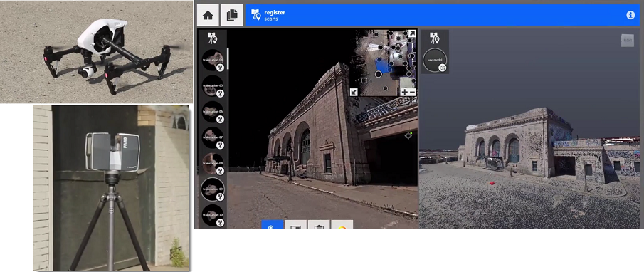The image size is (644, 272).
Task: Select the trainstation-05 scan thumbnail
Action: pyautogui.click(x=213, y=86)
